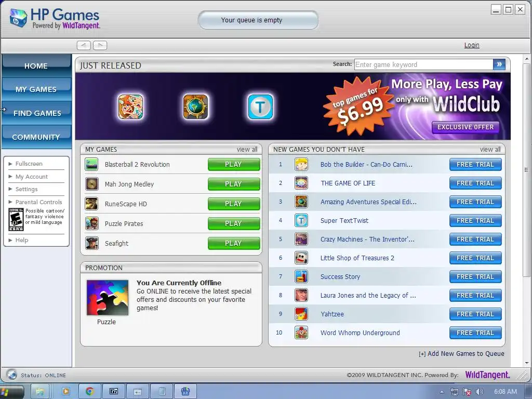
Task: Click the 'Your queue is empty' status box
Action: [x=258, y=20]
